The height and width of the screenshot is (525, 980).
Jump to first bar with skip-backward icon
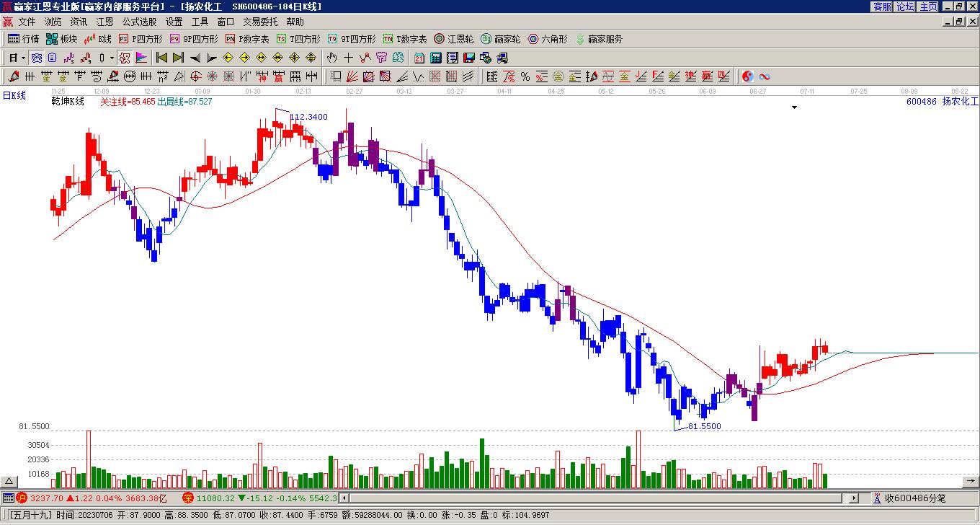click(161, 58)
